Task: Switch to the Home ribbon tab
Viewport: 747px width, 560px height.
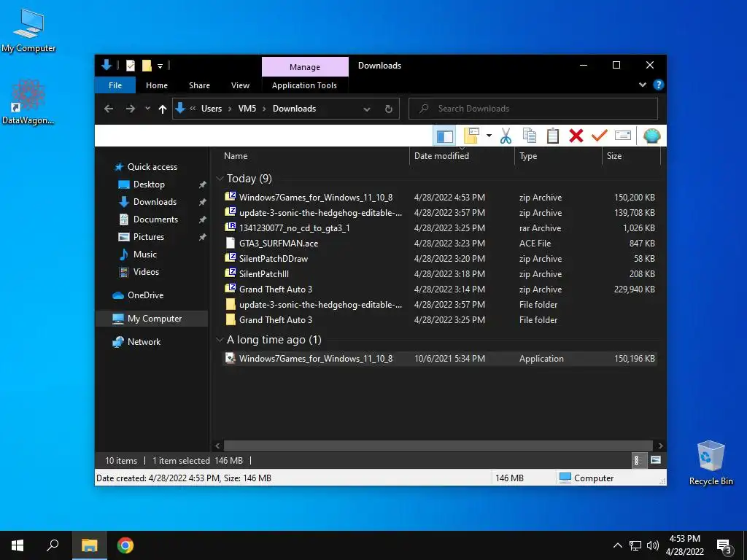Action: pos(157,85)
